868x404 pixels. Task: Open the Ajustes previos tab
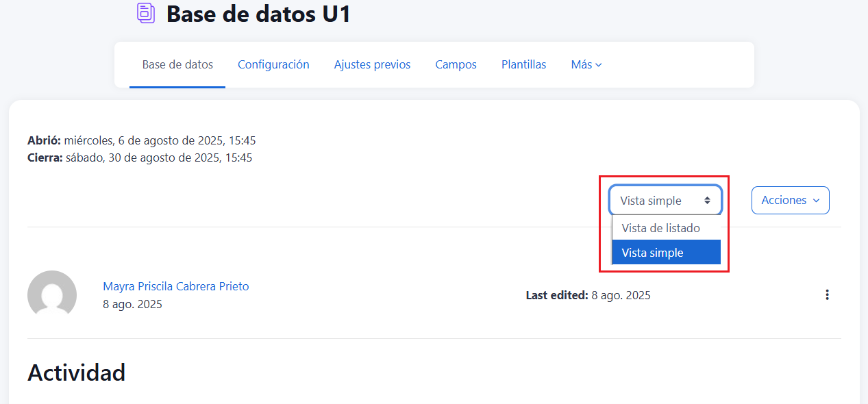[372, 65]
